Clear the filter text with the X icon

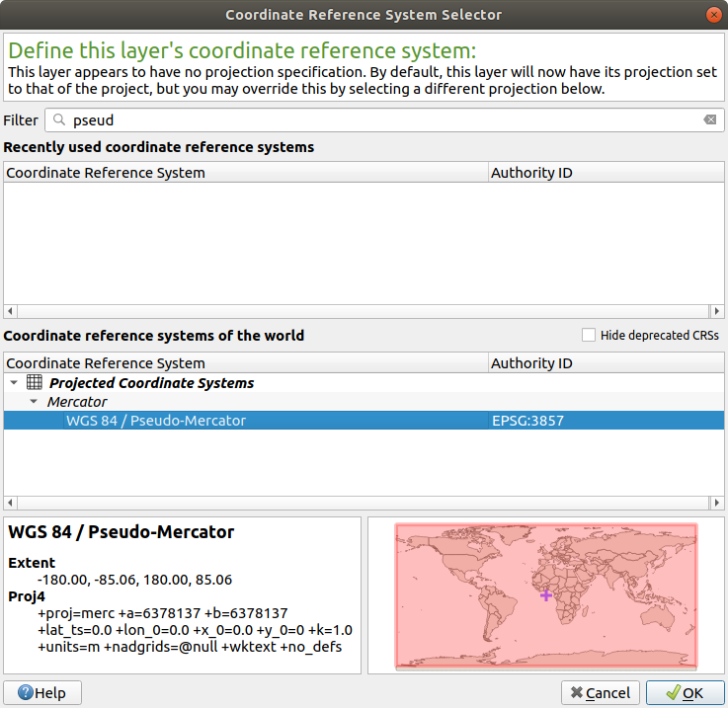point(709,120)
